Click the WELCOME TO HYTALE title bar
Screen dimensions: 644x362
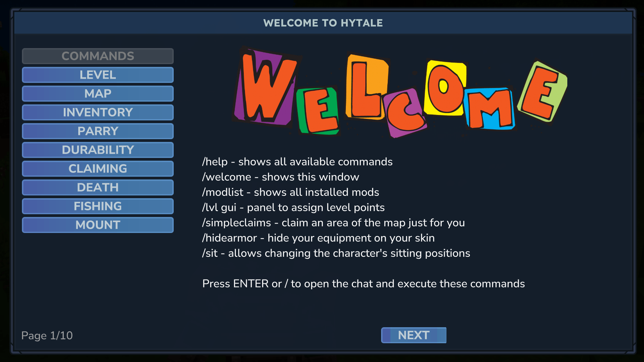click(322, 23)
